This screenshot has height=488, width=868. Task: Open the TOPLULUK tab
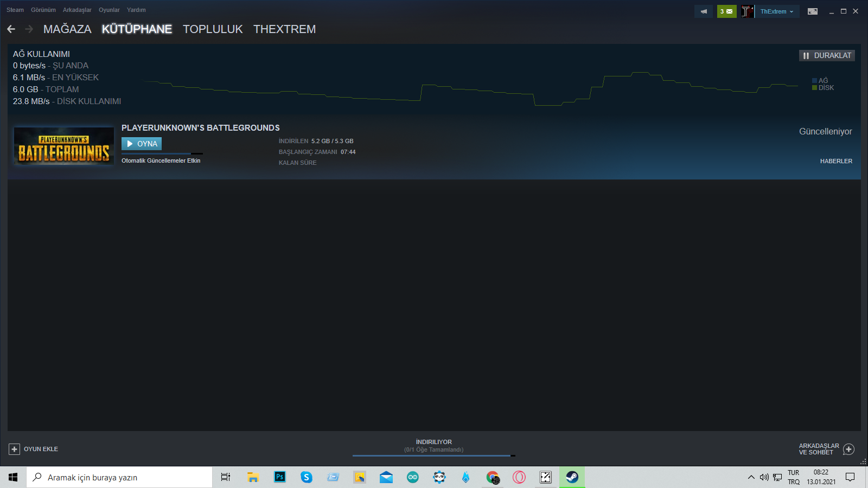[213, 29]
